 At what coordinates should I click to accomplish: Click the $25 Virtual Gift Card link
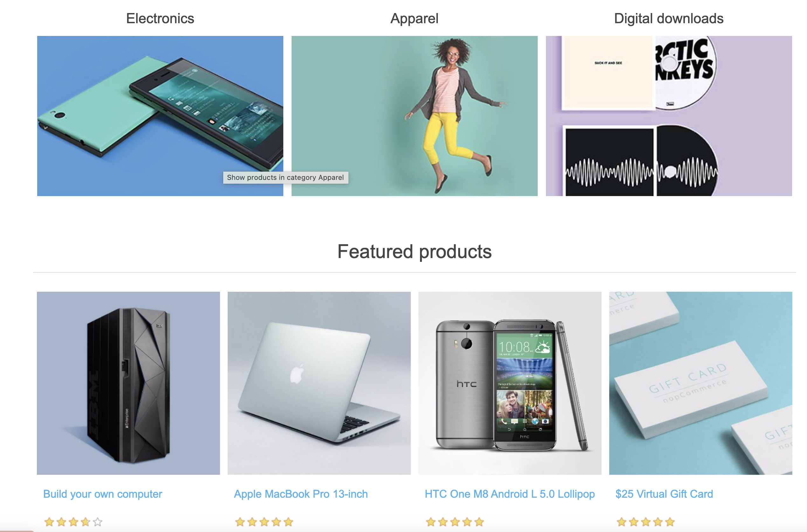coord(664,494)
